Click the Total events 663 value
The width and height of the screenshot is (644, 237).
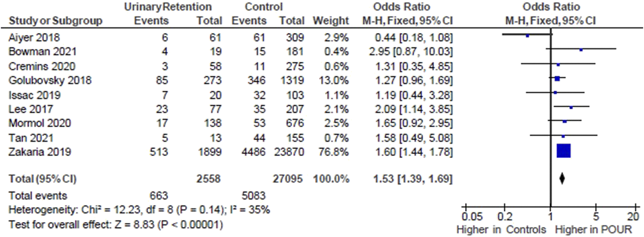159,196
